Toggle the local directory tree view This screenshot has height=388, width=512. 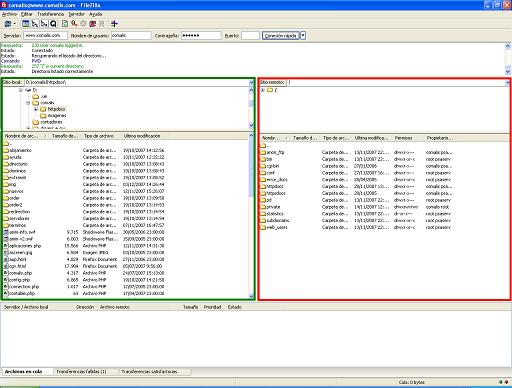pyautogui.click(x=35, y=24)
